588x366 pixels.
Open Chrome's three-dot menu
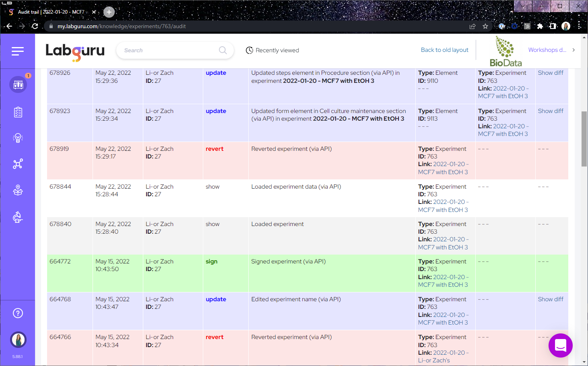coord(579,26)
